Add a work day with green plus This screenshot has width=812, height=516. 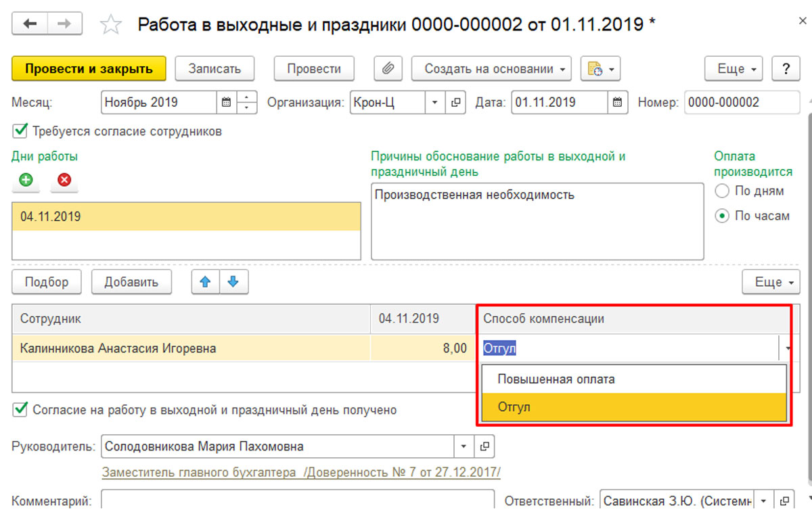[26, 180]
